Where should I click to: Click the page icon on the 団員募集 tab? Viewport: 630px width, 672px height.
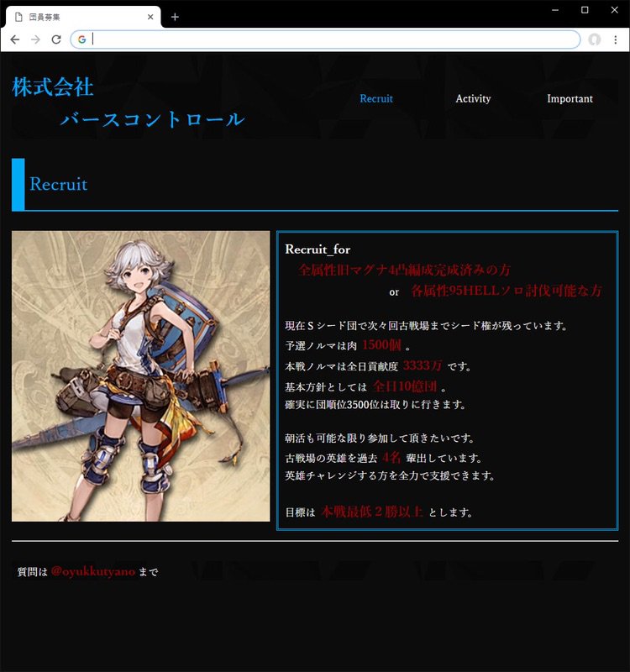pos(18,17)
